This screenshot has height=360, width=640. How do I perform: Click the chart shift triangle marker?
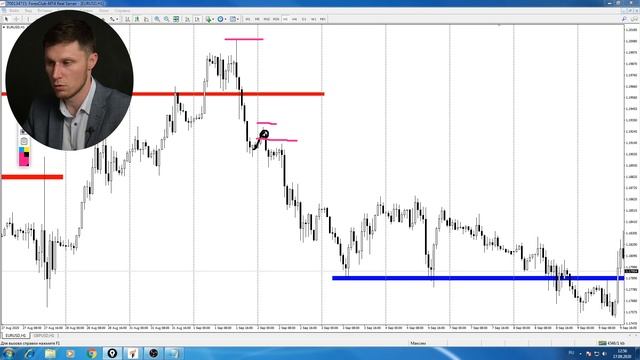pos(499,25)
